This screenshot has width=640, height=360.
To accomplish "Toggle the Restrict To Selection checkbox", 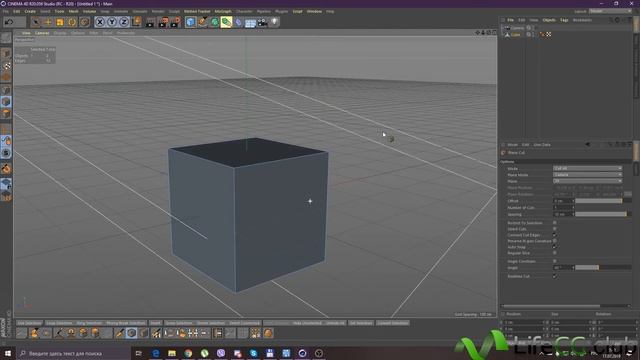I will [x=555, y=223].
